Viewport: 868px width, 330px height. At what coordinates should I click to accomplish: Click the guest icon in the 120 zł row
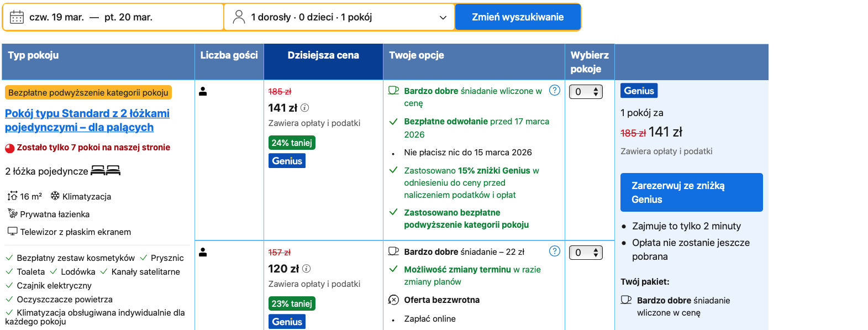[x=203, y=252]
